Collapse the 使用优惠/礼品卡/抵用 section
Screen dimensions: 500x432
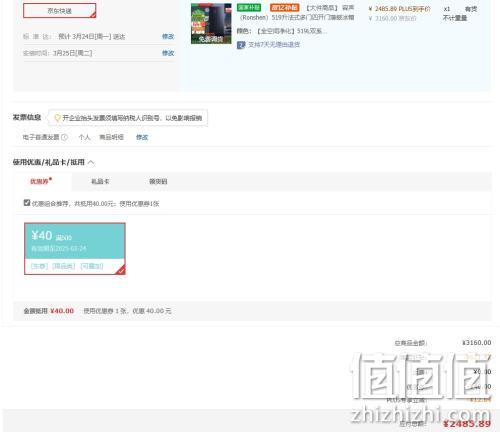(91, 162)
